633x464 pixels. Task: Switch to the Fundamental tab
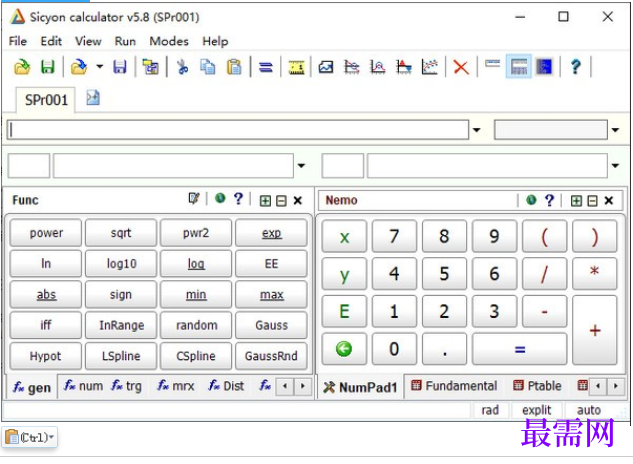[x=454, y=386]
